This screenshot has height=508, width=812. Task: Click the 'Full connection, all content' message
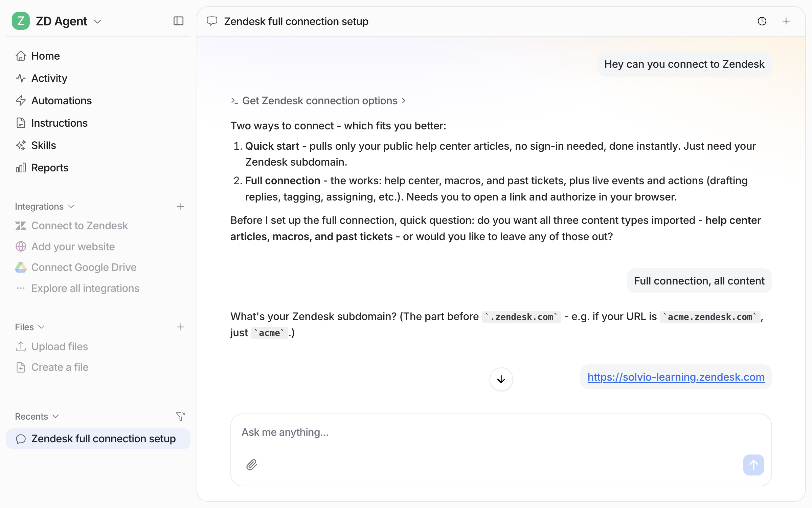pos(699,281)
